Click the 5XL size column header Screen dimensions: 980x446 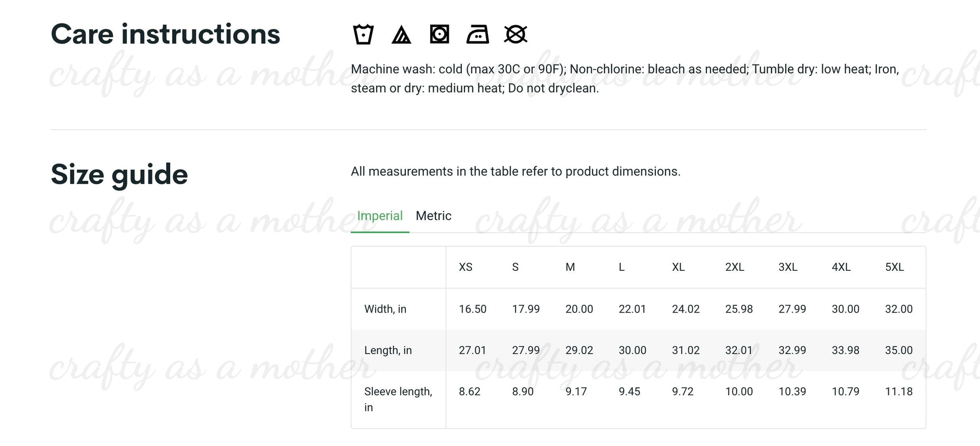(894, 267)
